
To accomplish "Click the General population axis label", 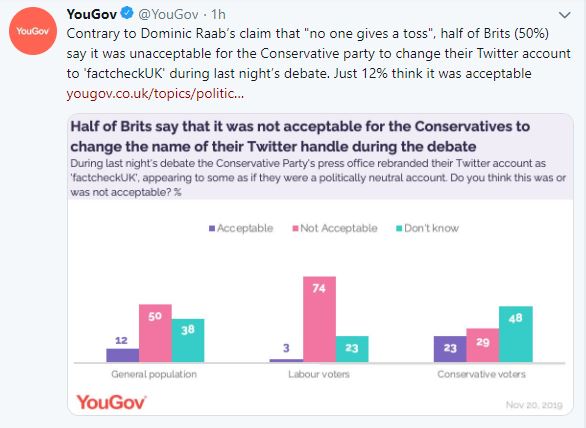I will pyautogui.click(x=154, y=374).
